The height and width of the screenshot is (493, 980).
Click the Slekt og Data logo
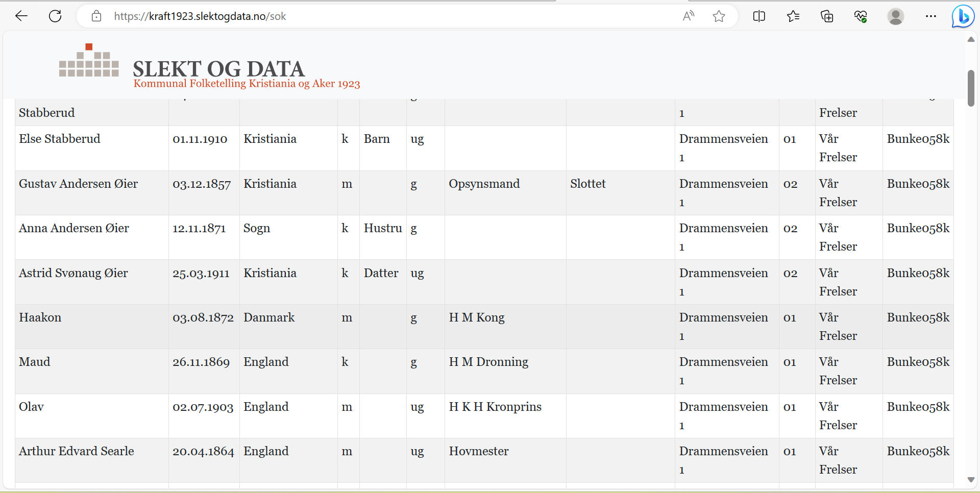[89, 61]
